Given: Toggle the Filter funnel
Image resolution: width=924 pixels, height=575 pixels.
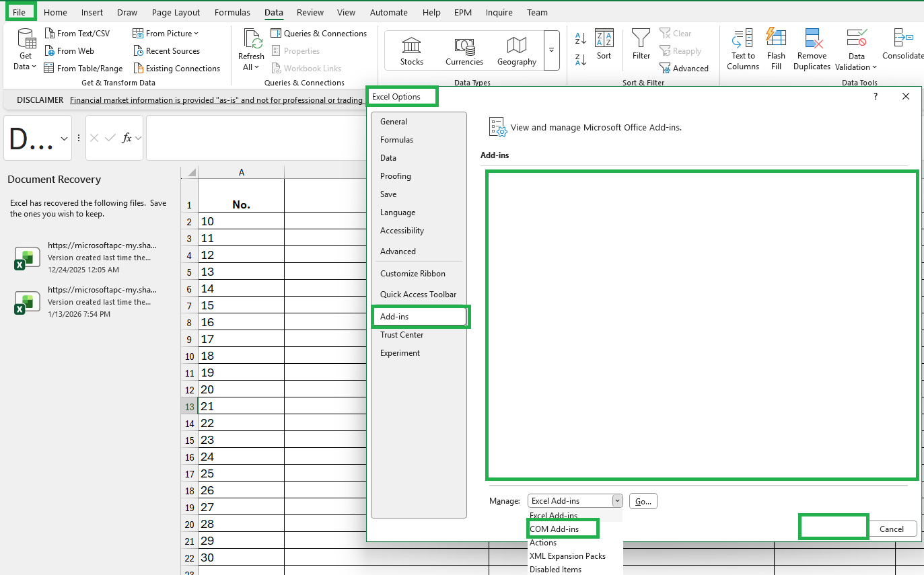Looking at the screenshot, I should tap(641, 44).
